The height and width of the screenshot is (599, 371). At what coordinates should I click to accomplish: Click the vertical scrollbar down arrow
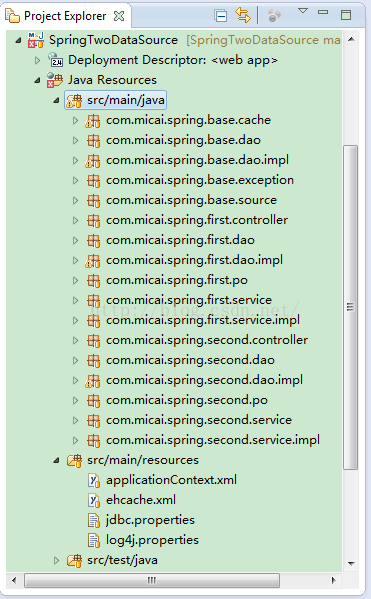pos(351,563)
